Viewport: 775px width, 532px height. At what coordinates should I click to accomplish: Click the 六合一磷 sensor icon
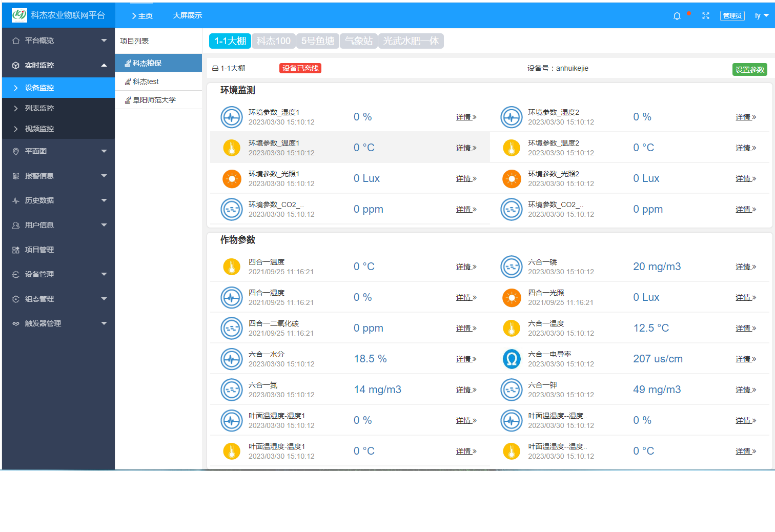[511, 267]
